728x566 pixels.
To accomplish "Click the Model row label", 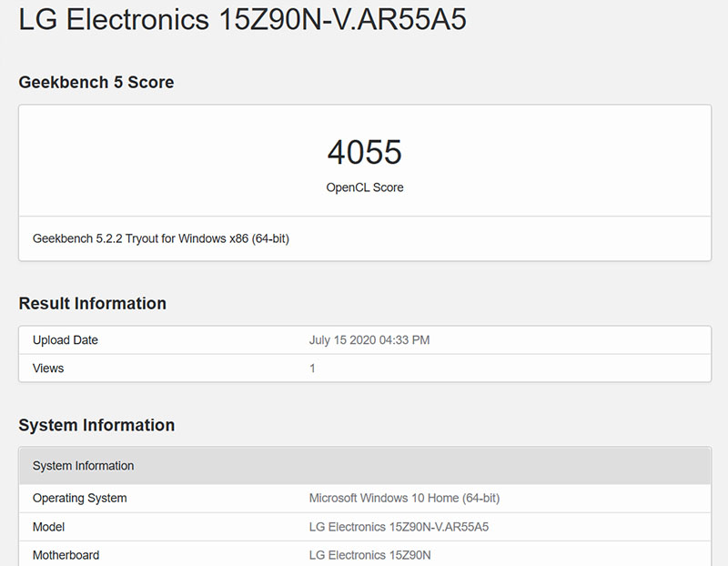I will coord(48,527).
